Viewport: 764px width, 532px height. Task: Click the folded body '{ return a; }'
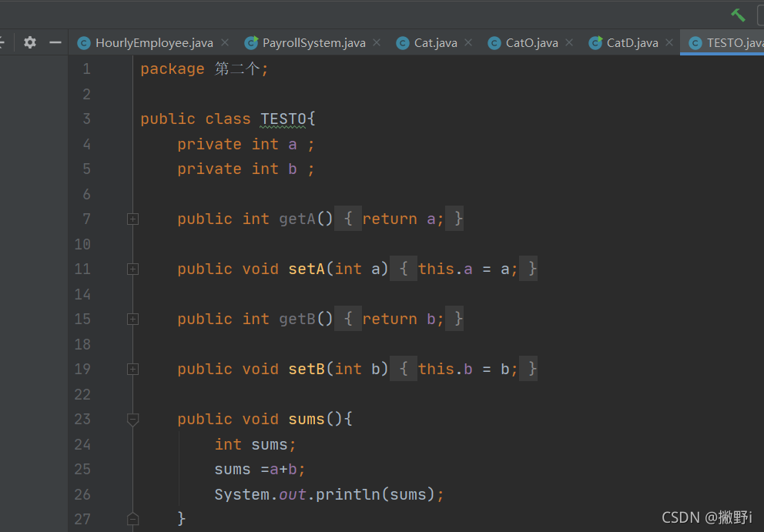point(399,219)
